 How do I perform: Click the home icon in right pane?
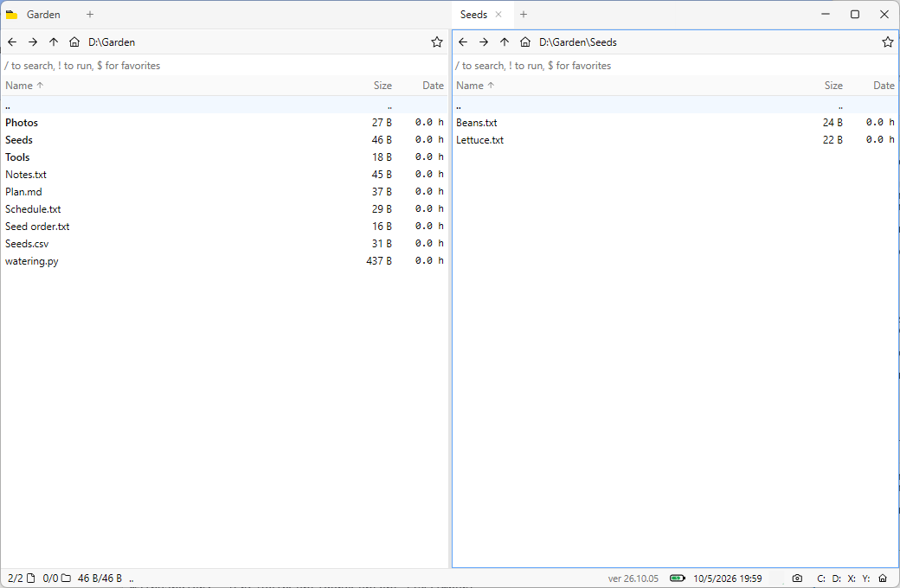point(525,42)
